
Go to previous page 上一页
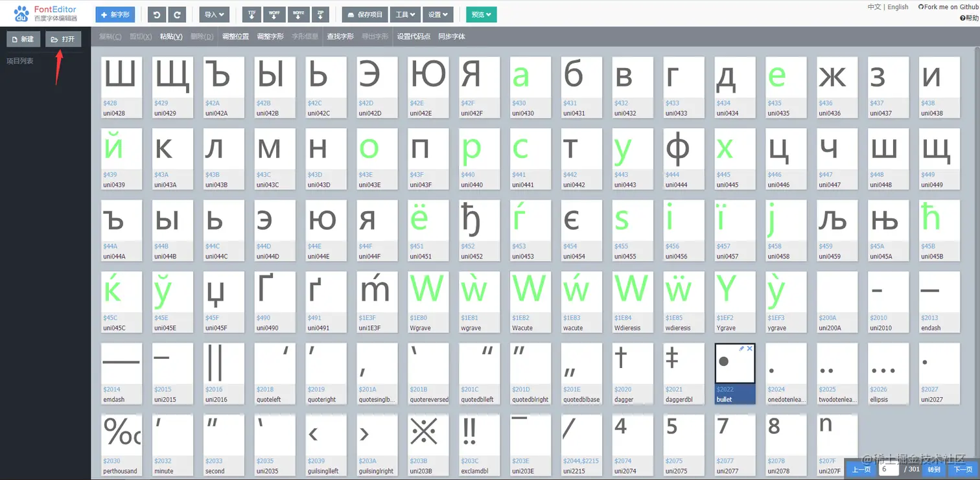[861, 470]
